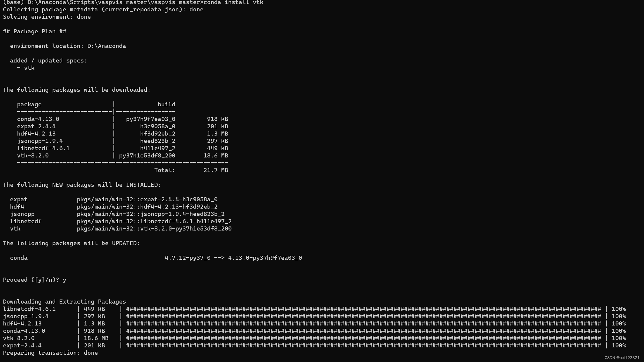
Task: Click the Solving environment: done line
Action: pyautogui.click(x=47, y=17)
